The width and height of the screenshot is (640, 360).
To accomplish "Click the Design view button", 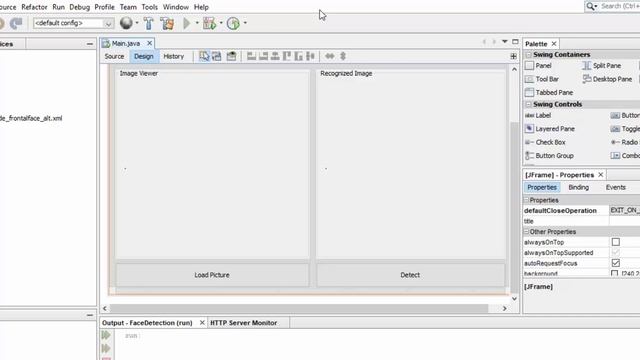I will (x=144, y=56).
